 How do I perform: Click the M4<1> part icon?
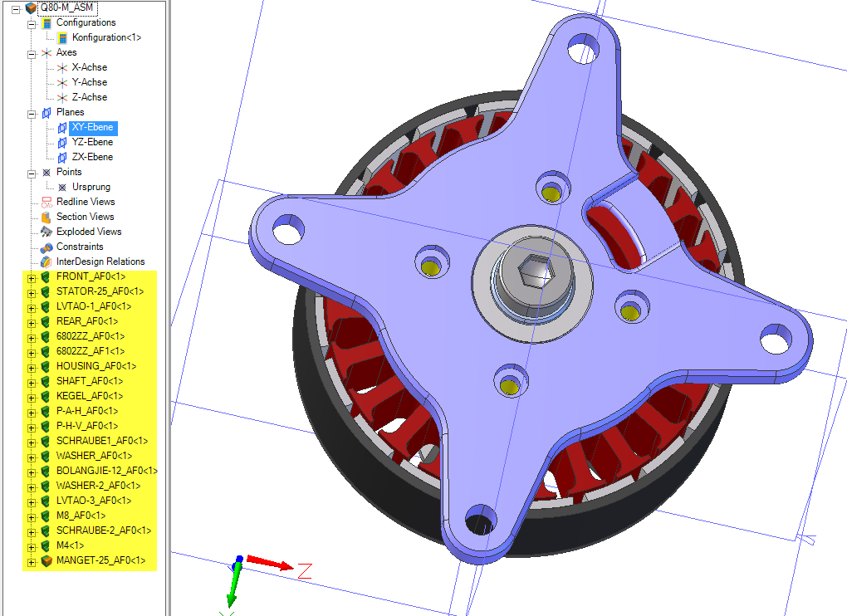click(x=47, y=545)
